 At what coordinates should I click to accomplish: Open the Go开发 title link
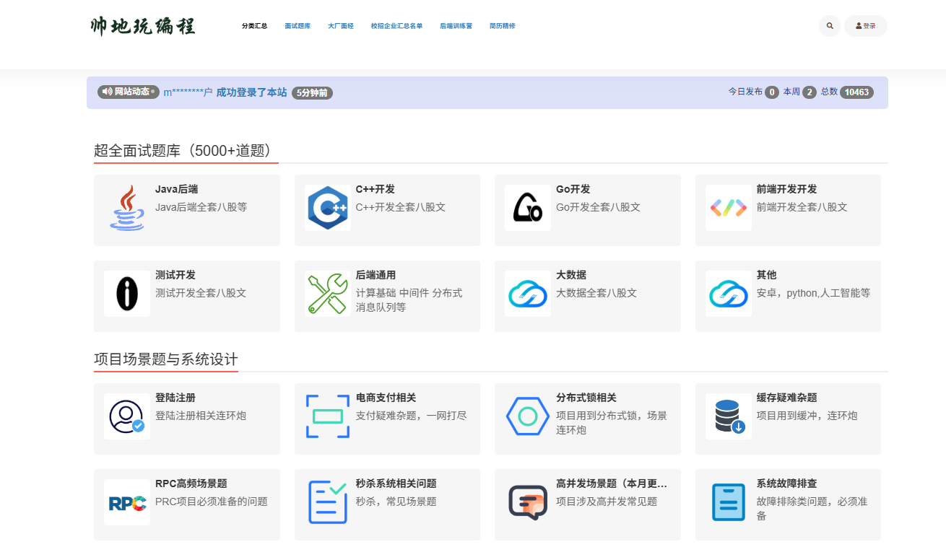click(x=573, y=189)
